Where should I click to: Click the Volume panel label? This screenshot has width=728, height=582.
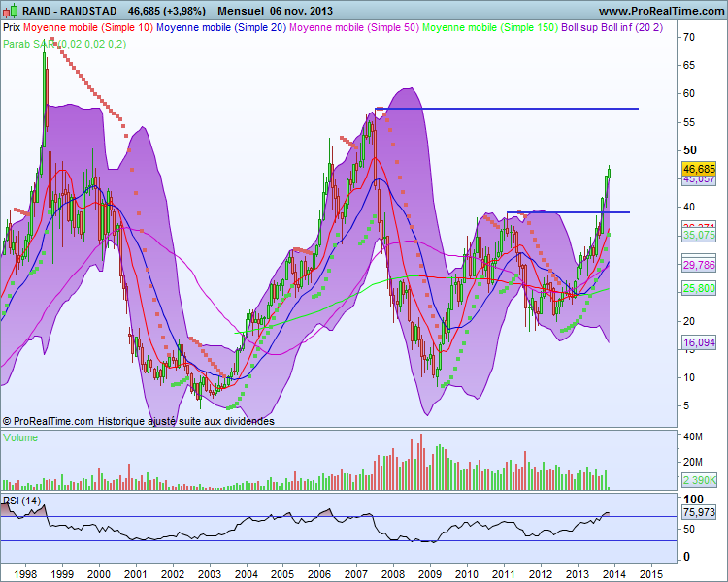tap(20, 437)
